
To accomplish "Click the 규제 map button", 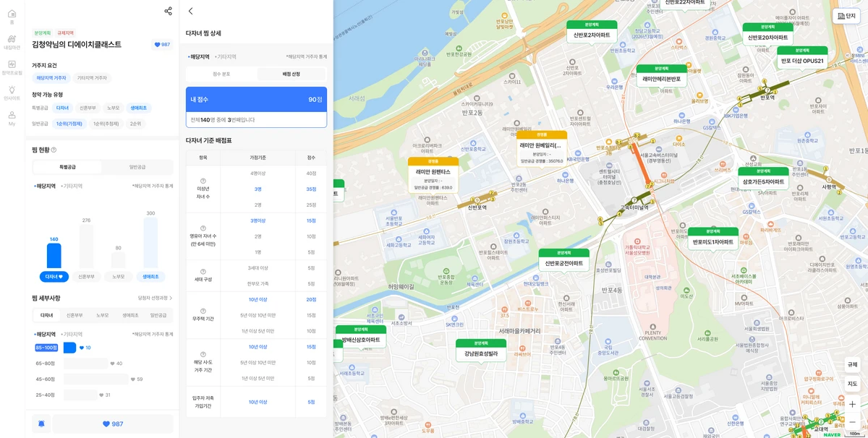I will click(852, 364).
